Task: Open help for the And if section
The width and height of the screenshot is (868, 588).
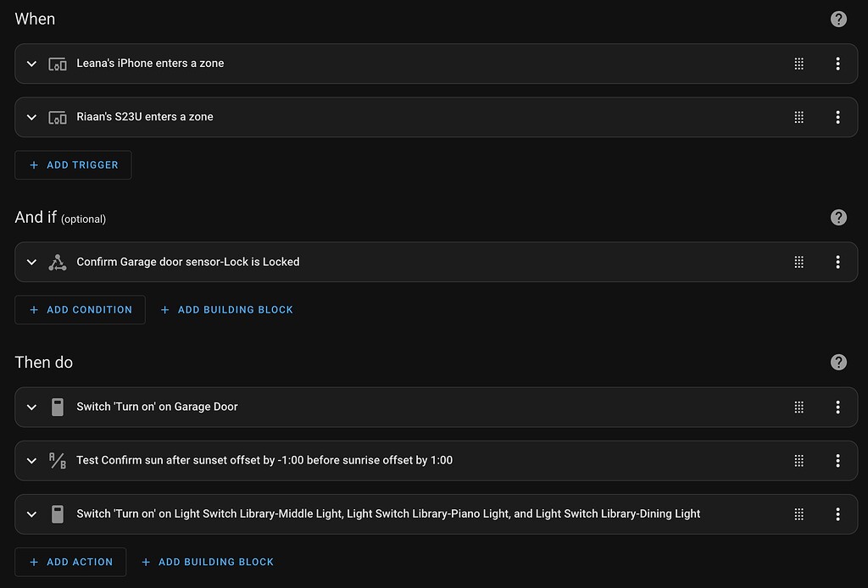Action: point(838,218)
